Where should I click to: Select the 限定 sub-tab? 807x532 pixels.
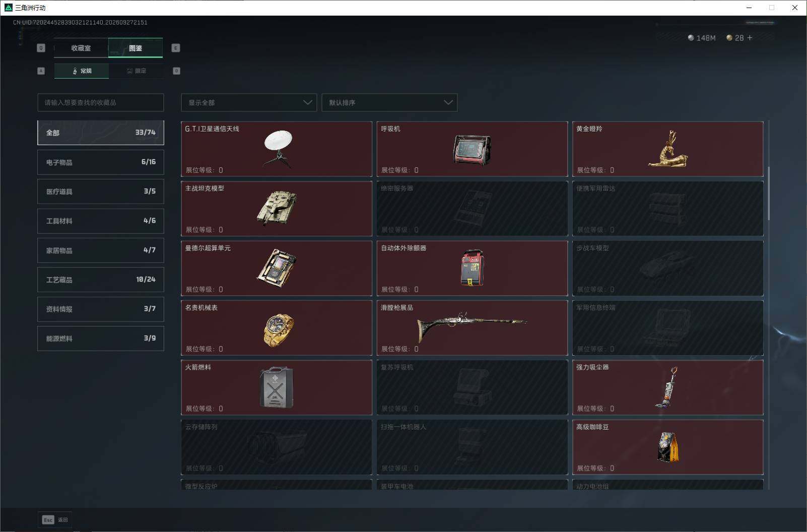[136, 71]
